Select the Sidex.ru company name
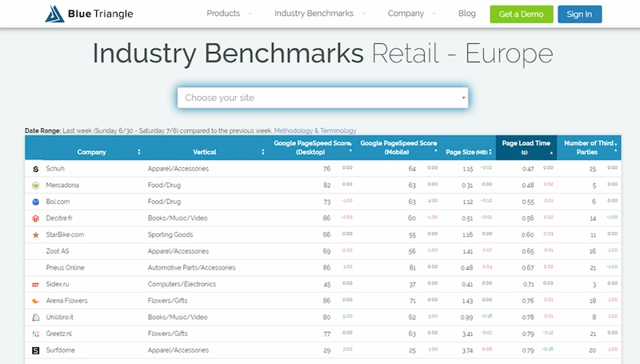 click(58, 284)
